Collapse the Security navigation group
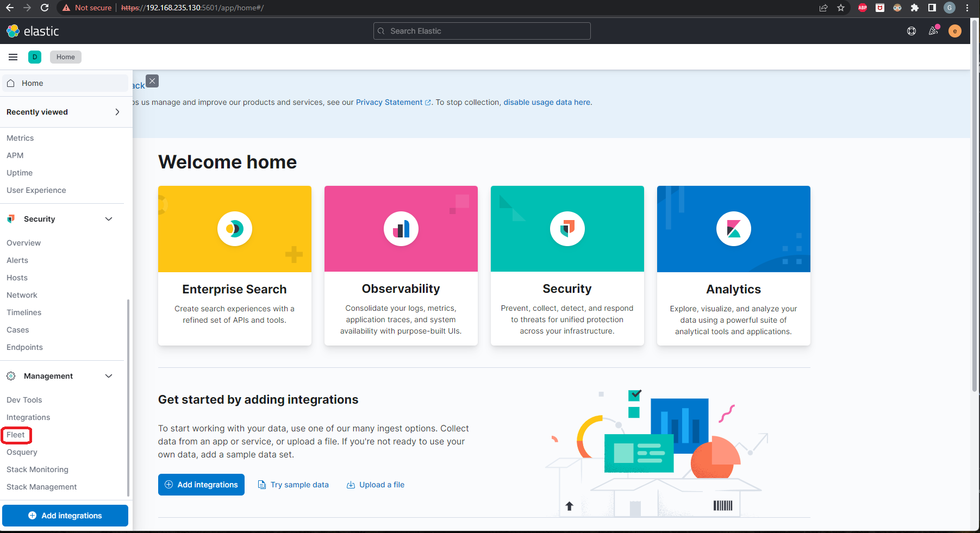 (109, 219)
